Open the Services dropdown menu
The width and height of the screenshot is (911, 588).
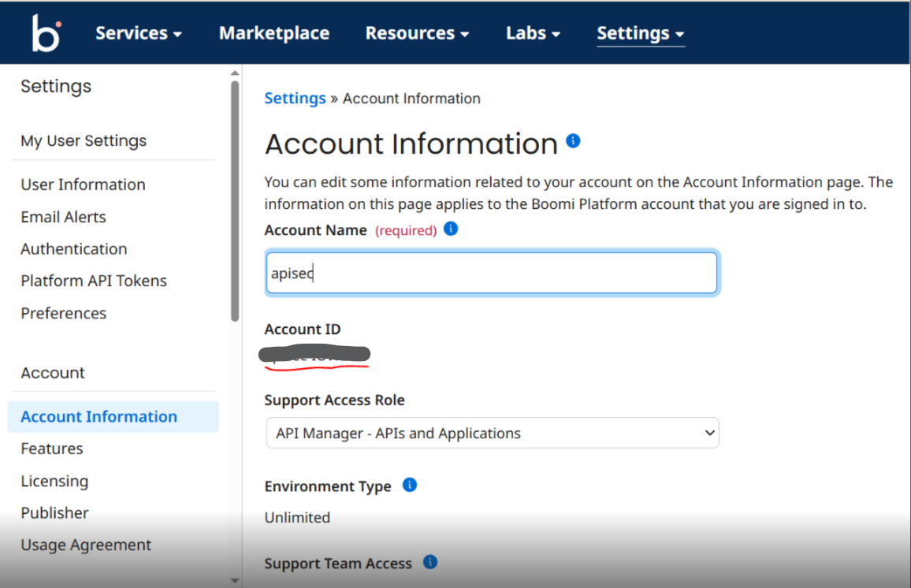pyautogui.click(x=139, y=33)
